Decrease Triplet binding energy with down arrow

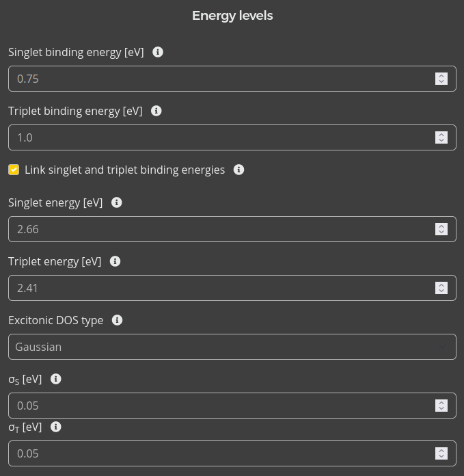click(x=441, y=141)
